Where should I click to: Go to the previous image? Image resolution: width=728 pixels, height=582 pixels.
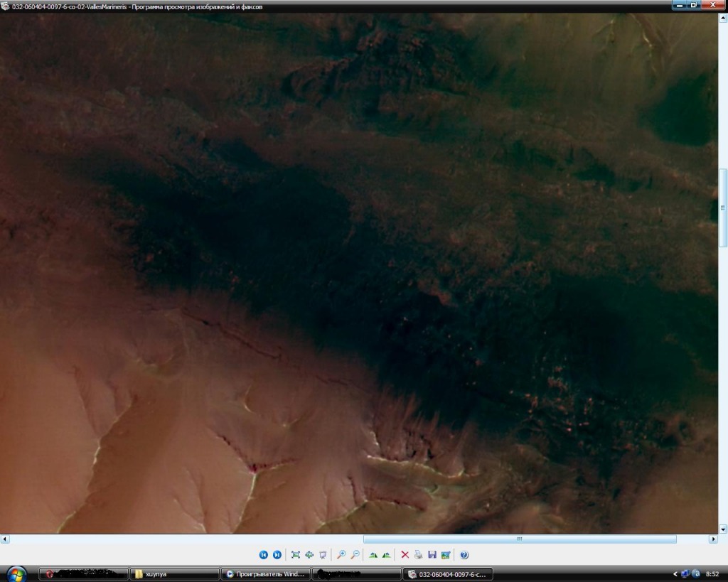click(263, 555)
